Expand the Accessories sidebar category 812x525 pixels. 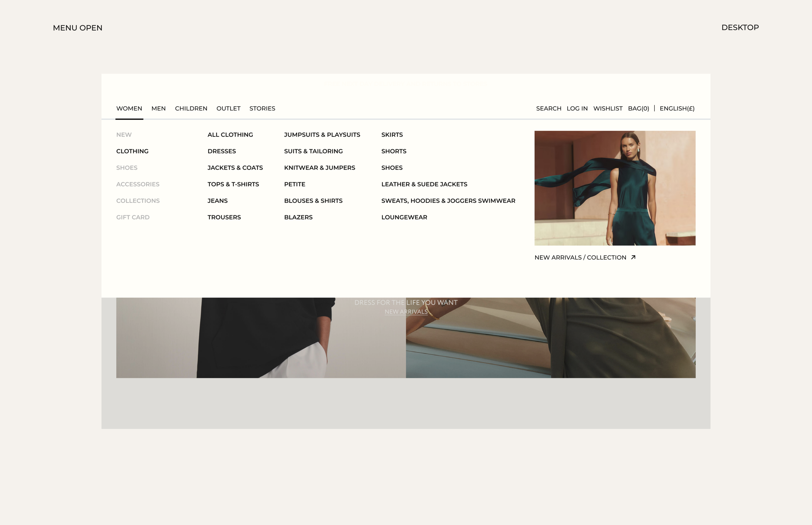click(138, 184)
